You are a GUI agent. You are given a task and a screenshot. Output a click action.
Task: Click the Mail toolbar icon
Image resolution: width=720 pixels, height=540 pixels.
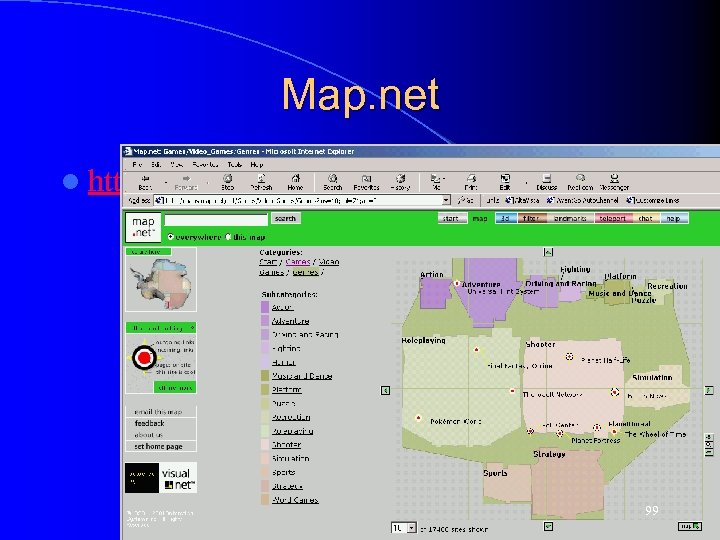click(435, 182)
